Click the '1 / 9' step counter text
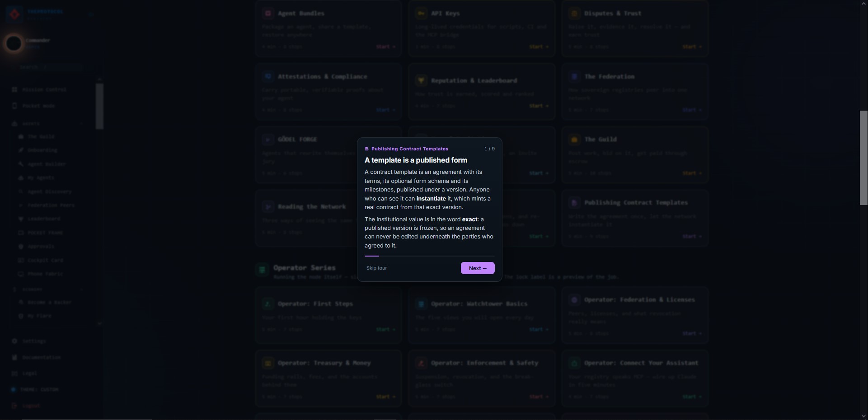Viewport: 868px width, 420px height. [x=489, y=149]
